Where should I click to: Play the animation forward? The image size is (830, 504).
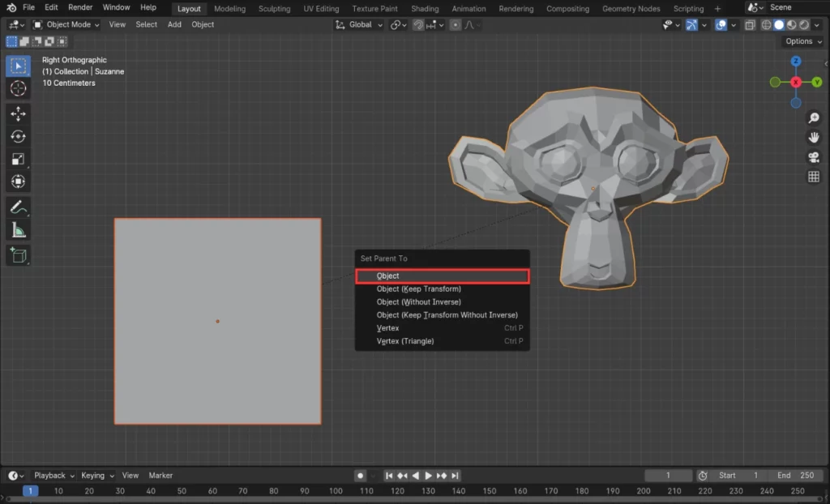pos(428,476)
